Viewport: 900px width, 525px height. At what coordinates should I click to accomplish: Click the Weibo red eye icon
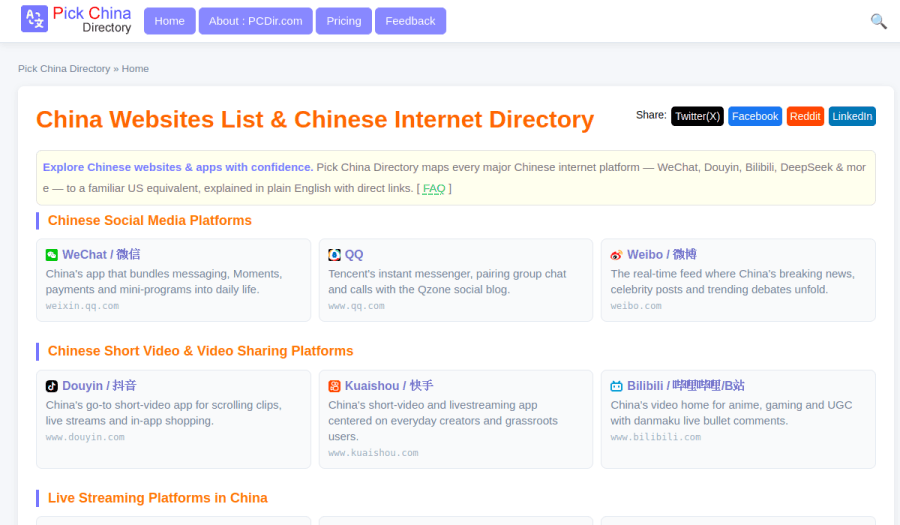click(x=616, y=255)
